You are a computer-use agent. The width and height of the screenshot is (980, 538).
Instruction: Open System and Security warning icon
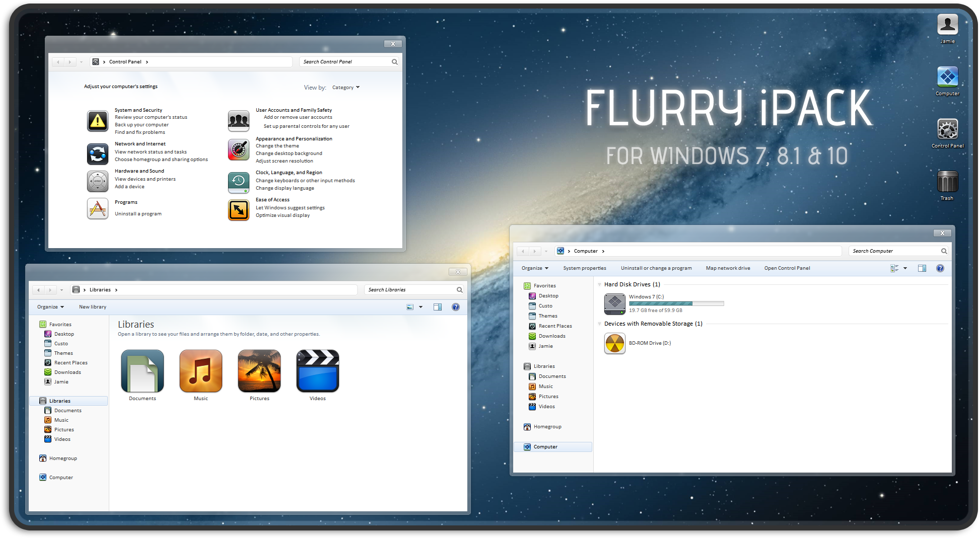click(x=98, y=121)
